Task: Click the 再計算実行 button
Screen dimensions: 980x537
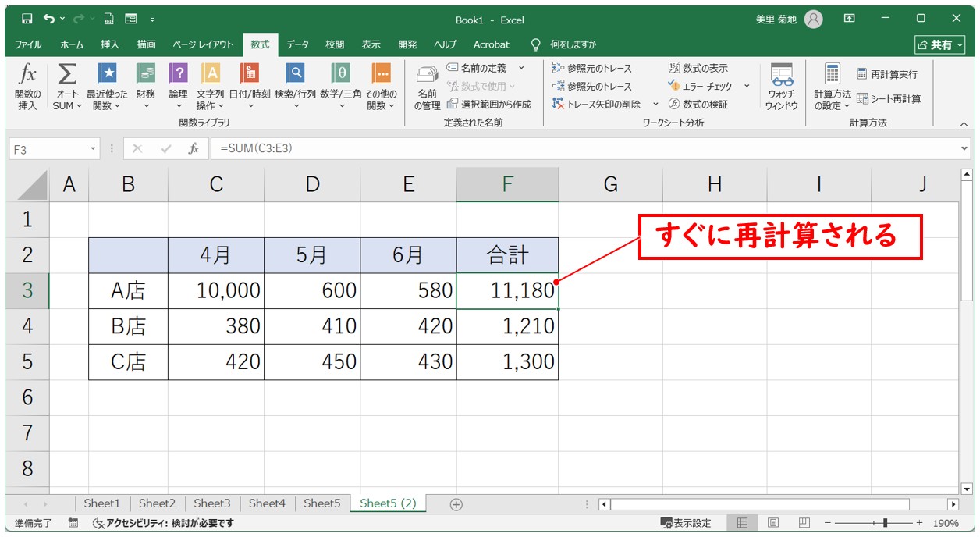Action: pos(887,75)
